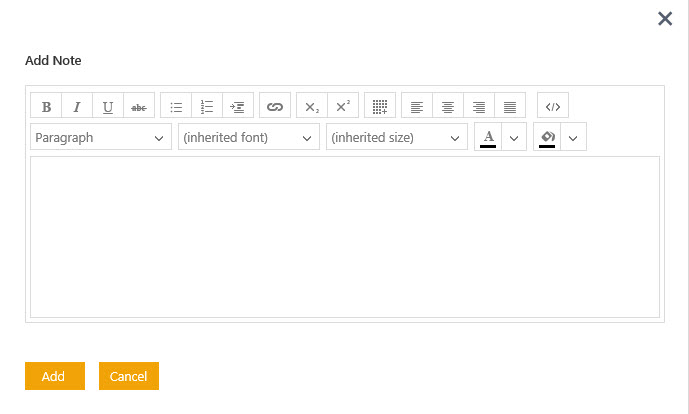This screenshot has height=414, width=689.
Task: Click inside the note text area
Action: pos(345,237)
